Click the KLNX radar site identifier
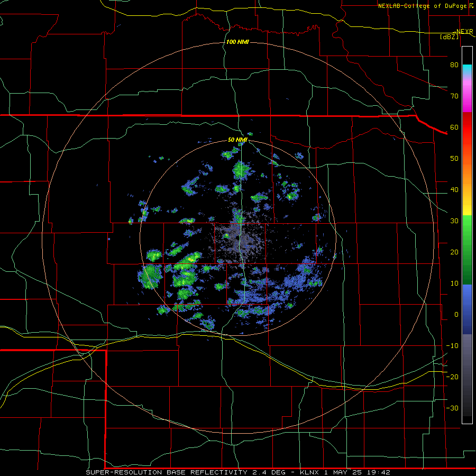Screen dimensions: 476x476 pos(309,472)
